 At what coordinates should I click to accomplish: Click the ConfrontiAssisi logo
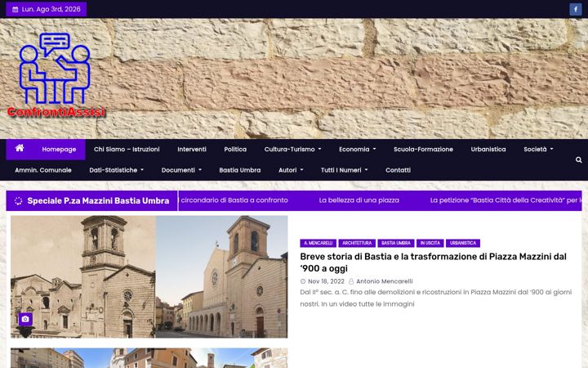(56, 75)
